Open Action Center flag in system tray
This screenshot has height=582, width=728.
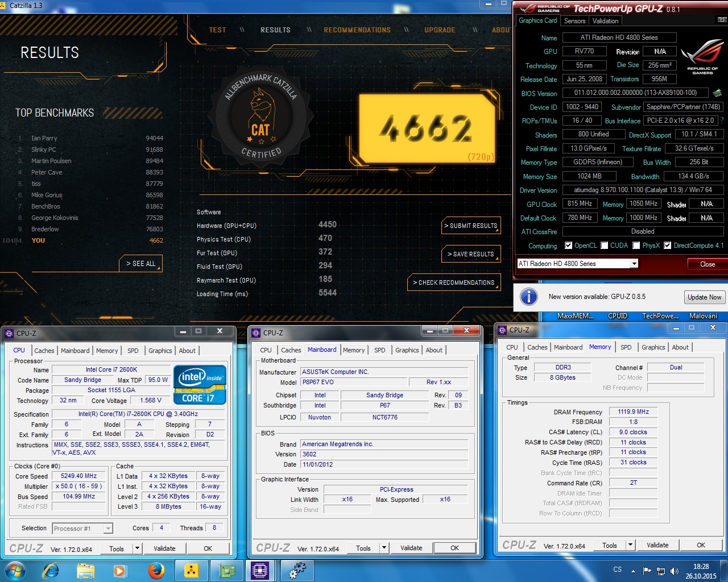[x=647, y=571]
